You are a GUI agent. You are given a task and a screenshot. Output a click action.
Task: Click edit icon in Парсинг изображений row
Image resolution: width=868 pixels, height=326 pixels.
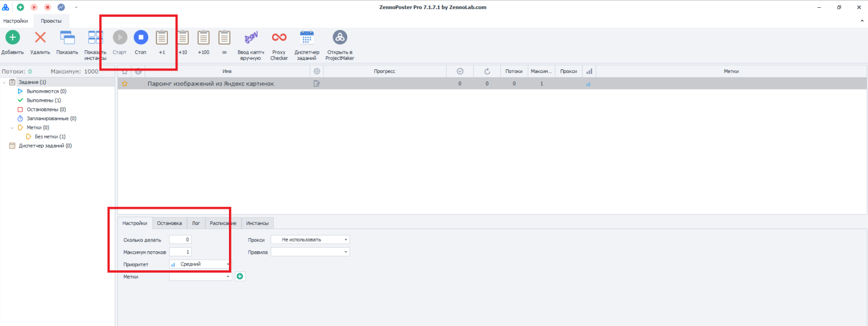[x=317, y=84]
